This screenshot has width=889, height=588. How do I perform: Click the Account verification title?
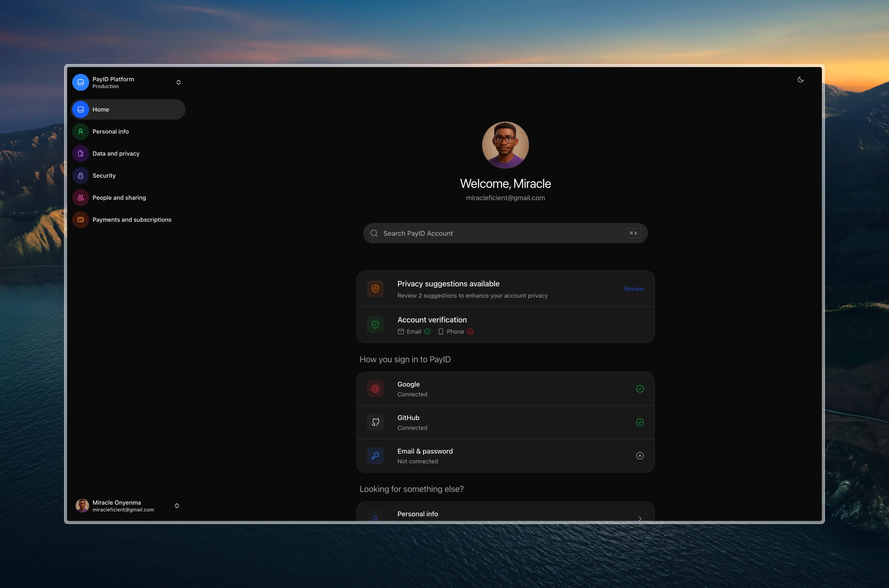(x=432, y=320)
